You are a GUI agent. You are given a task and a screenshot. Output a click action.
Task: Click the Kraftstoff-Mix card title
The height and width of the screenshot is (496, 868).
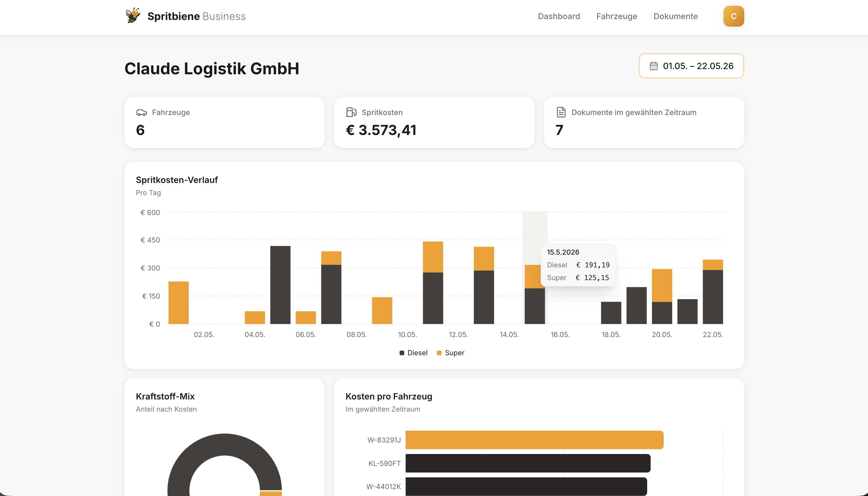(165, 396)
